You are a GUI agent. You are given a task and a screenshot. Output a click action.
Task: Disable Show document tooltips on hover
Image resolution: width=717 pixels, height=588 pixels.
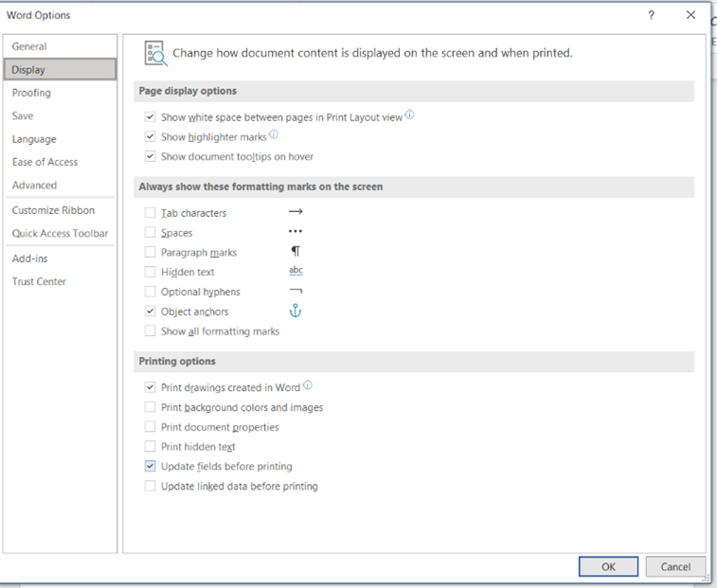tap(150, 156)
